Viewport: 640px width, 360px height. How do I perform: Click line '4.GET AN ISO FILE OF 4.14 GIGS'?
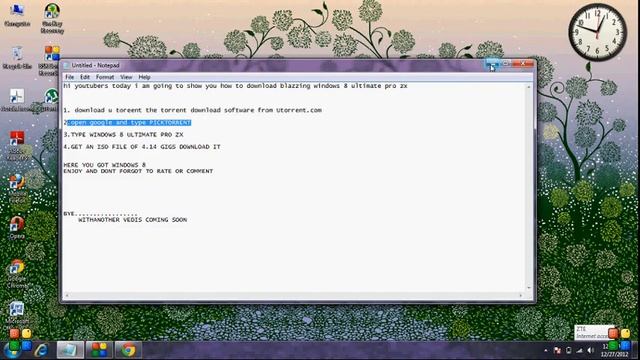tap(142, 147)
